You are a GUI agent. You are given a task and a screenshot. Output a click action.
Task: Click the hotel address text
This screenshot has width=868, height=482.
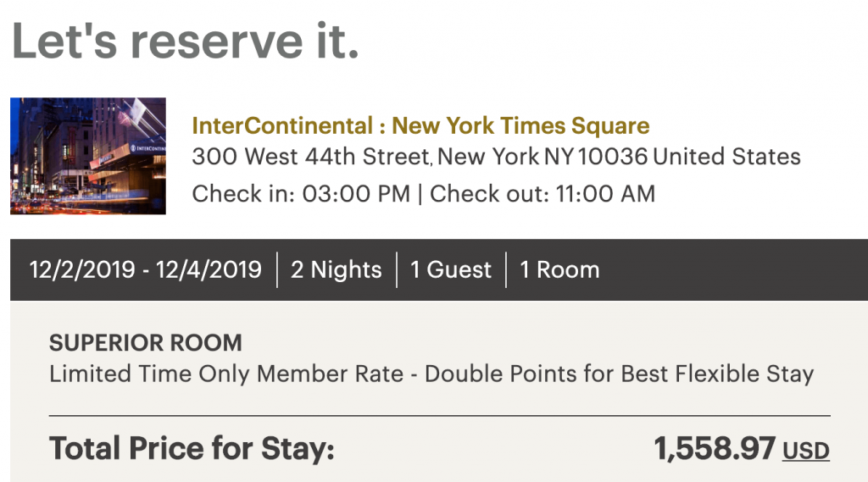[x=496, y=157]
